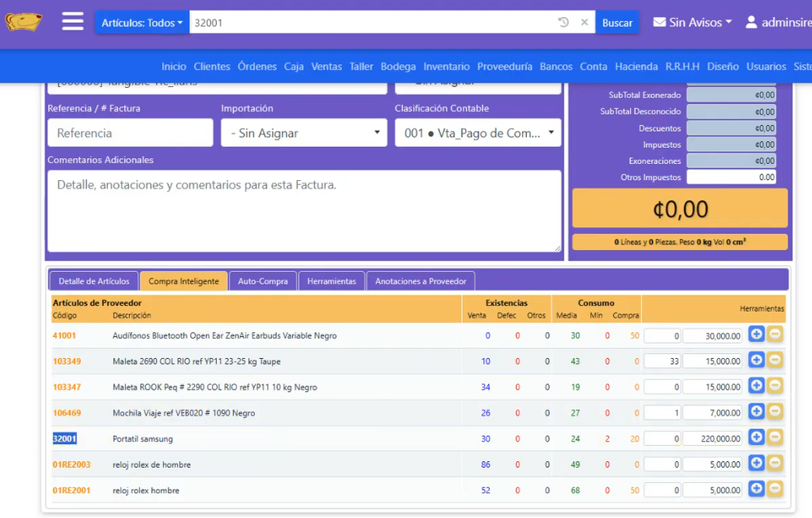Open the Importación Sin Asignar dropdown
Screen dimensions: 812x518
tap(304, 133)
